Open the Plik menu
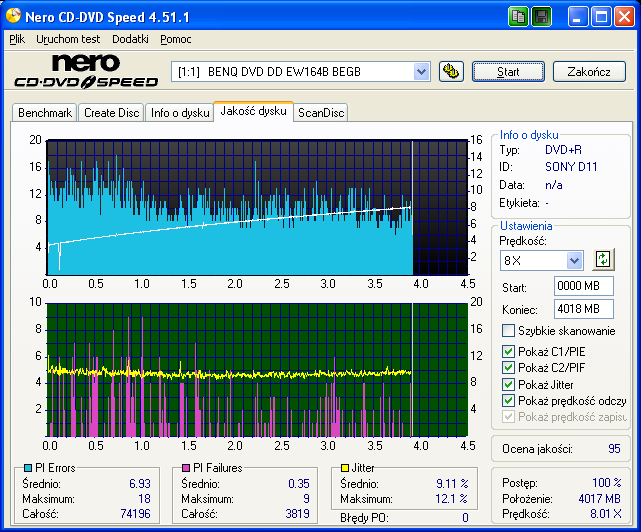641x532 pixels. point(17,39)
